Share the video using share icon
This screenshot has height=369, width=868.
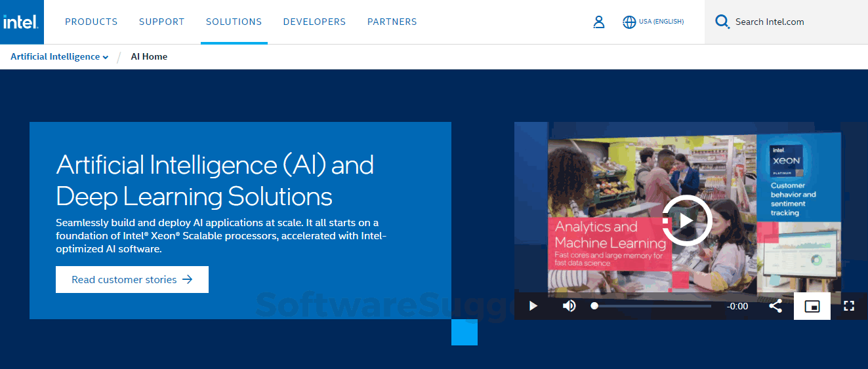point(775,306)
